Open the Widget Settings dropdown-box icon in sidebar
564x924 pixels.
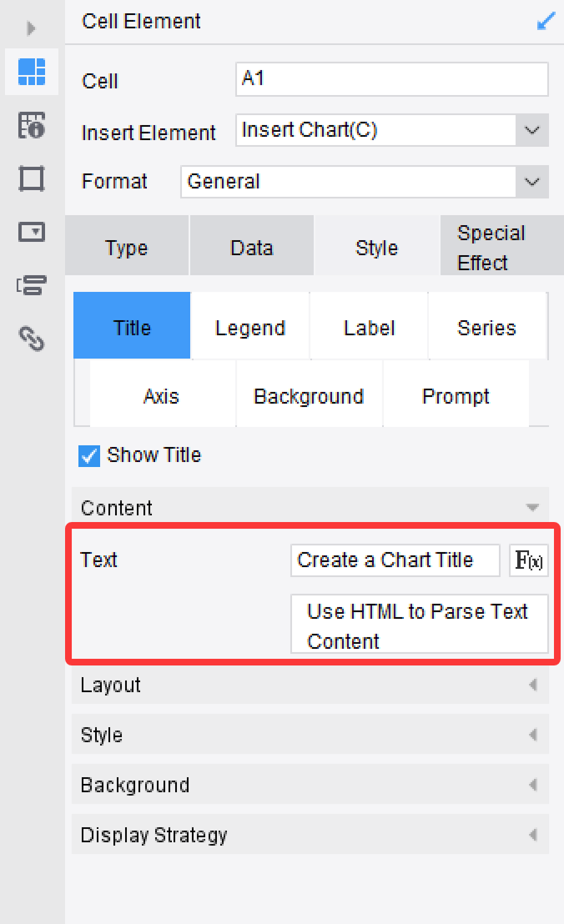32,232
